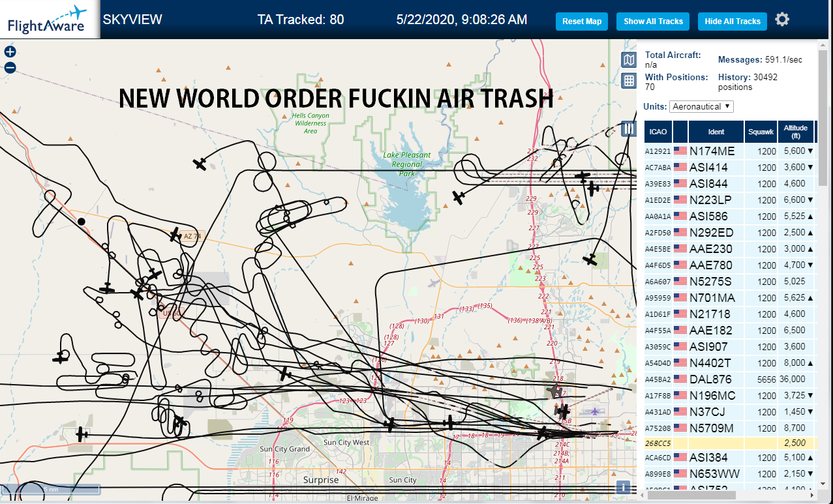Click the A12921 ICAO code

(x=658, y=152)
